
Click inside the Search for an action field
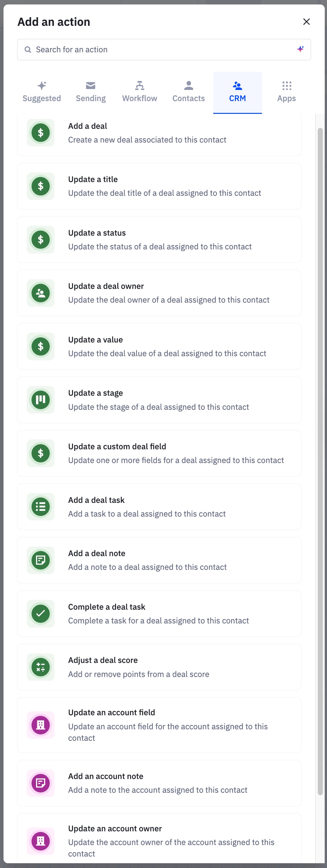(x=135, y=49)
